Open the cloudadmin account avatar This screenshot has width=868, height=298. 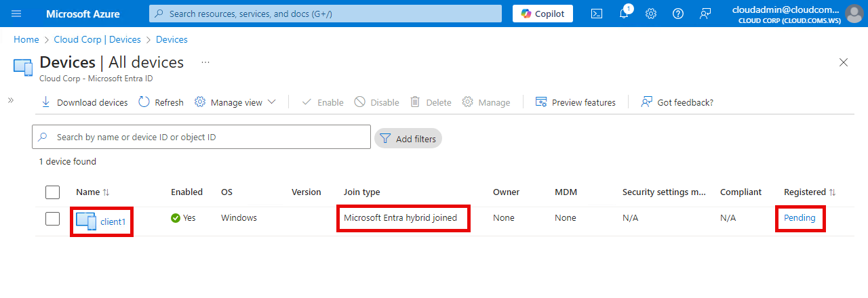pyautogui.click(x=854, y=14)
